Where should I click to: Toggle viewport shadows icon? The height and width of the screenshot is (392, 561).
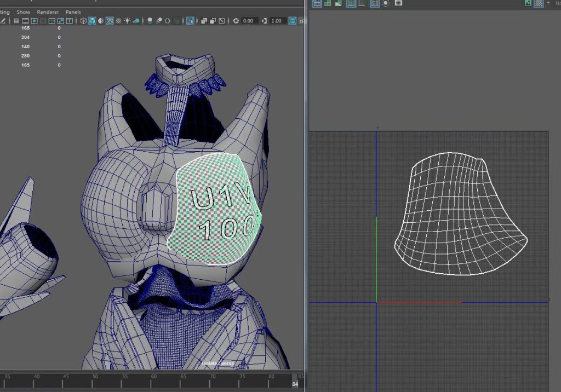pyautogui.click(x=136, y=21)
